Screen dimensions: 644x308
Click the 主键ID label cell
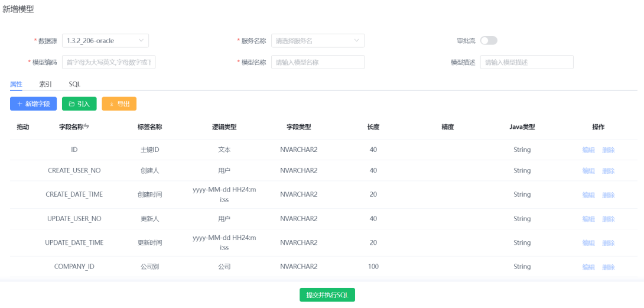click(x=150, y=150)
